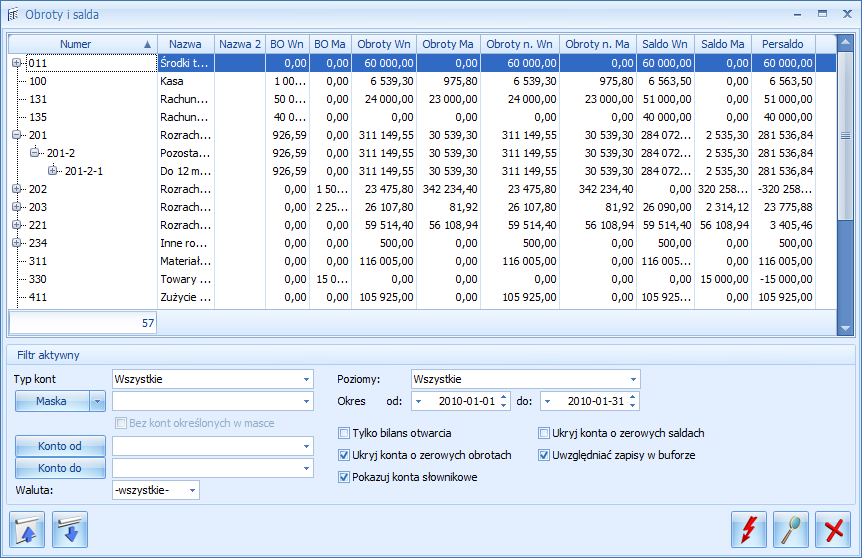Click the Persaldo value 3 405,46
Screen dimensions: 862x558
point(791,225)
